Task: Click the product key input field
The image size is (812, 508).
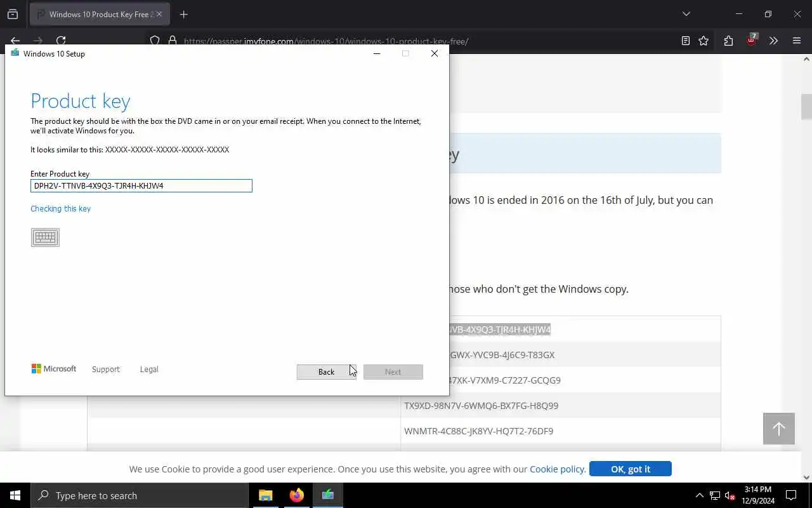Action: (x=141, y=185)
